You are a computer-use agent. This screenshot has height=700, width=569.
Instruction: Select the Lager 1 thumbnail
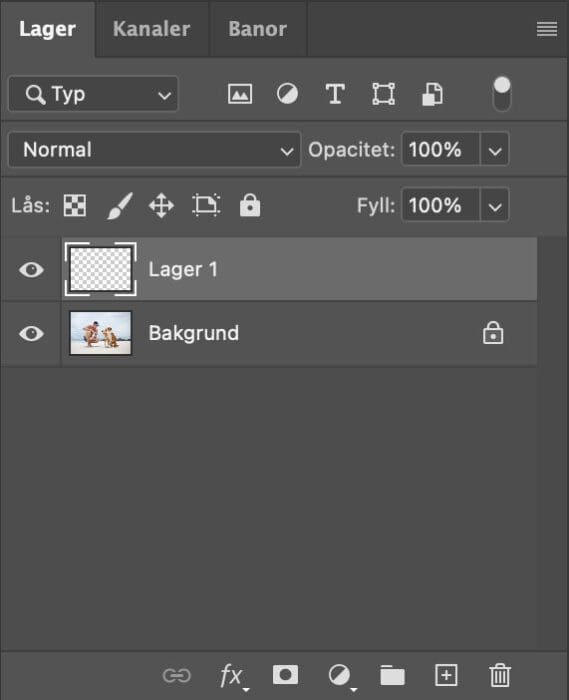pyautogui.click(x=101, y=269)
